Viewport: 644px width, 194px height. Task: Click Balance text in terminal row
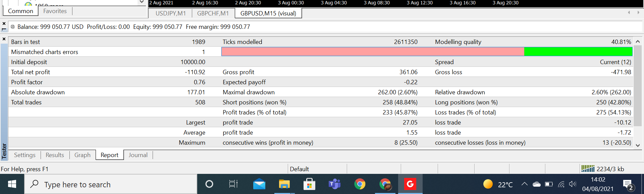(50, 27)
